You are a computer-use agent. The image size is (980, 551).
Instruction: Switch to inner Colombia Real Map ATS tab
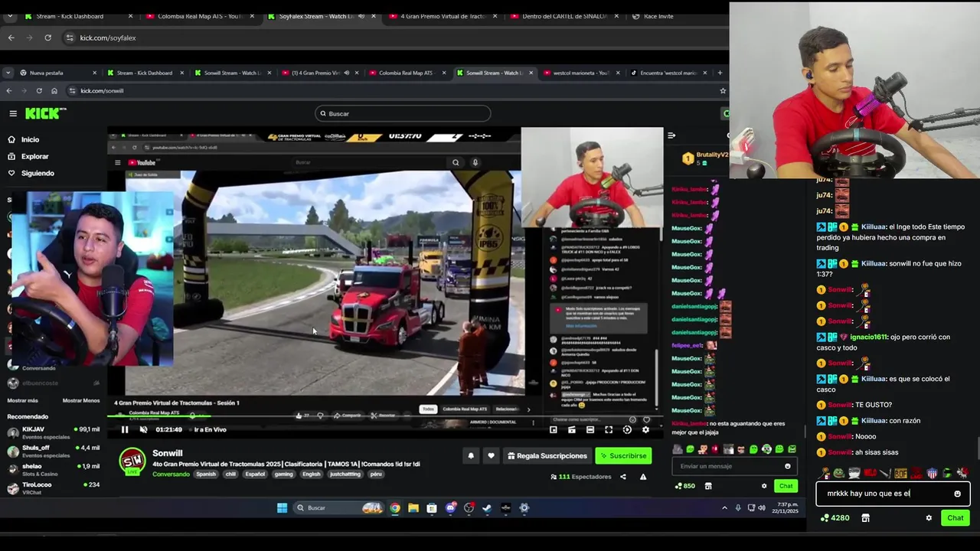(x=406, y=73)
